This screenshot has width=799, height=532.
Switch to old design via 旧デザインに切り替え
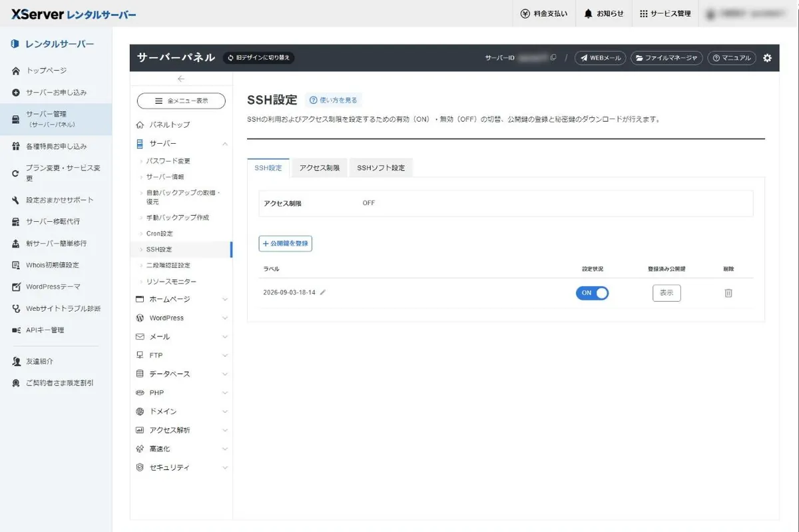pyautogui.click(x=258, y=58)
